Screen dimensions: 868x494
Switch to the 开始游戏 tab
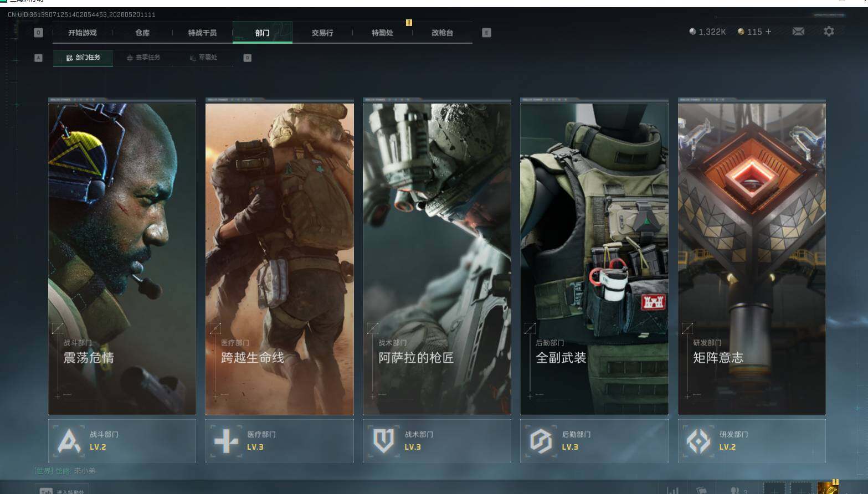click(x=83, y=33)
